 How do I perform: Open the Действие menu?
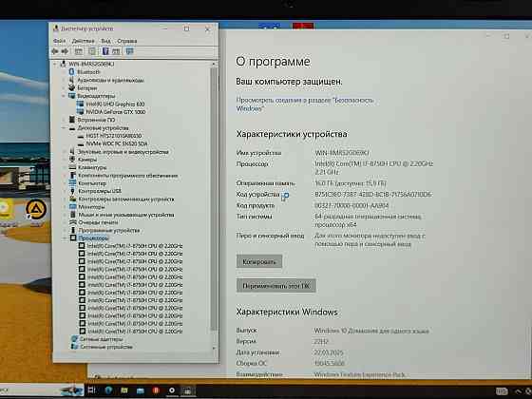(84, 41)
